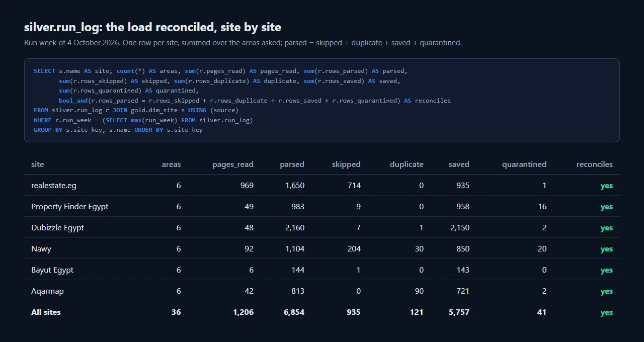Click the 'yes' reconciles value for realestate.eg
This screenshot has height=342, width=644.
click(607, 186)
